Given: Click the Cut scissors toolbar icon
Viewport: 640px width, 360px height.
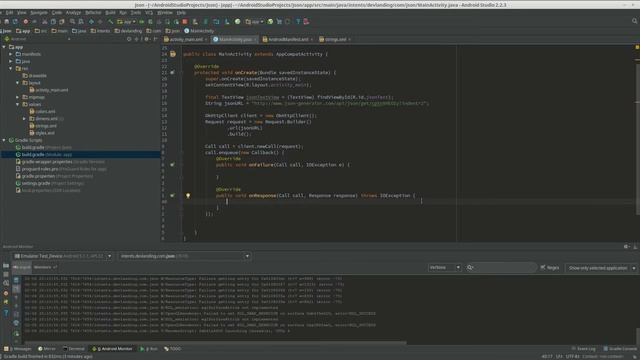Looking at the screenshot, I should click(44, 21).
